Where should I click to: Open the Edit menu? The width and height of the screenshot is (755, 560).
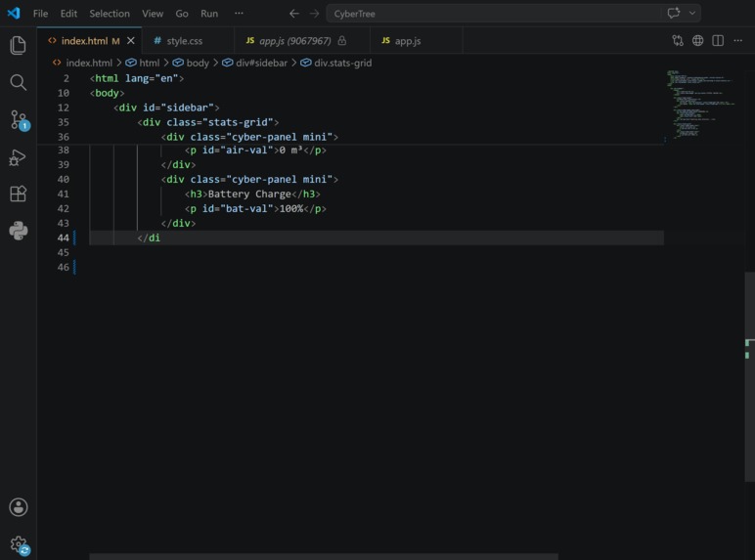[68, 14]
